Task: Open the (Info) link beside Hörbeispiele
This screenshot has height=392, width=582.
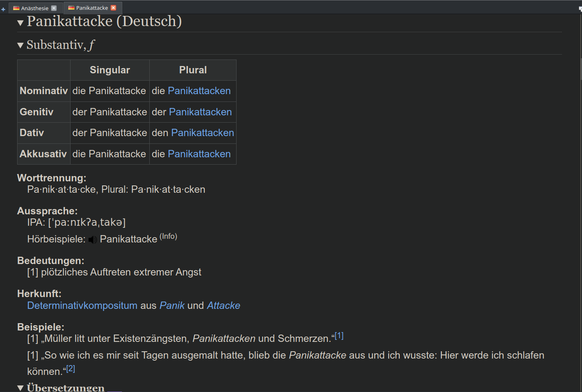Action: point(168,236)
